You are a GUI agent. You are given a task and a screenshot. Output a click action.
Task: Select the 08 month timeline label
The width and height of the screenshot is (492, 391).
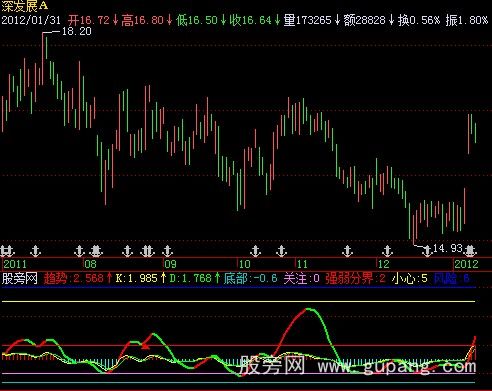coord(90,264)
